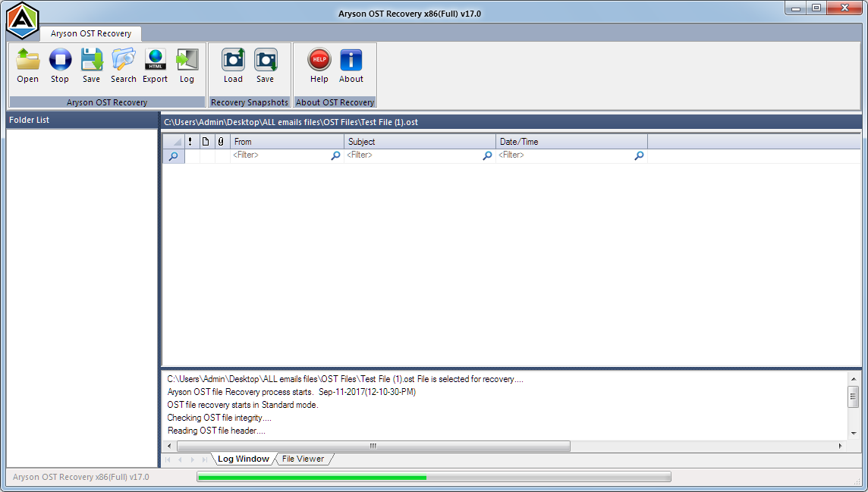
Task: Click the magnifier in Subject filter field
Action: [x=487, y=156]
